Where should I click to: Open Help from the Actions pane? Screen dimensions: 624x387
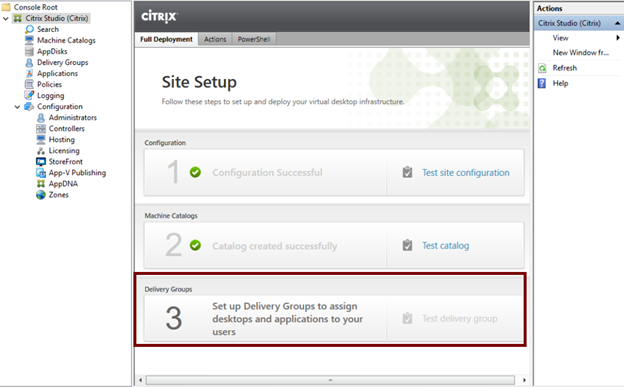[x=560, y=83]
